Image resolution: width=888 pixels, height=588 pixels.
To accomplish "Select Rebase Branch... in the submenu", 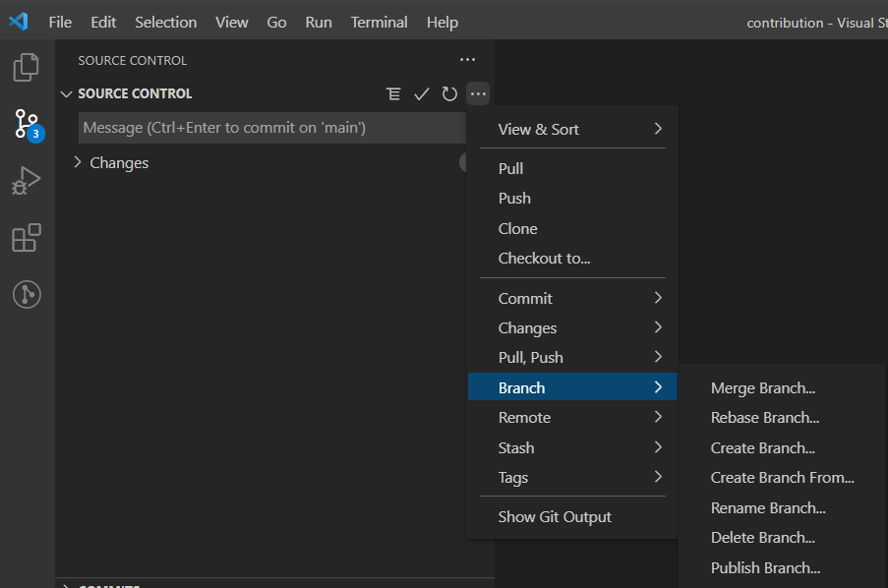I will point(782,418).
